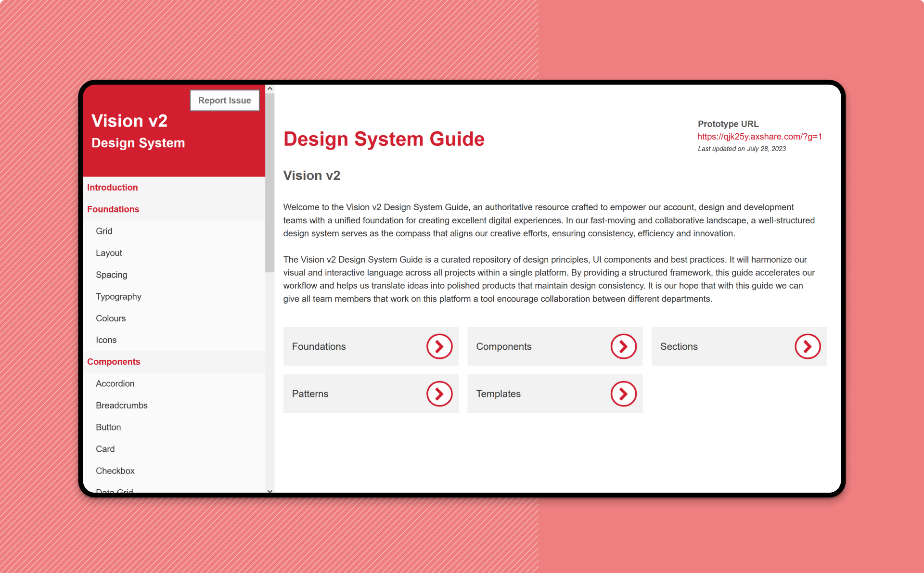Click the Sections card arrow icon
The height and width of the screenshot is (573, 924).
coord(807,346)
